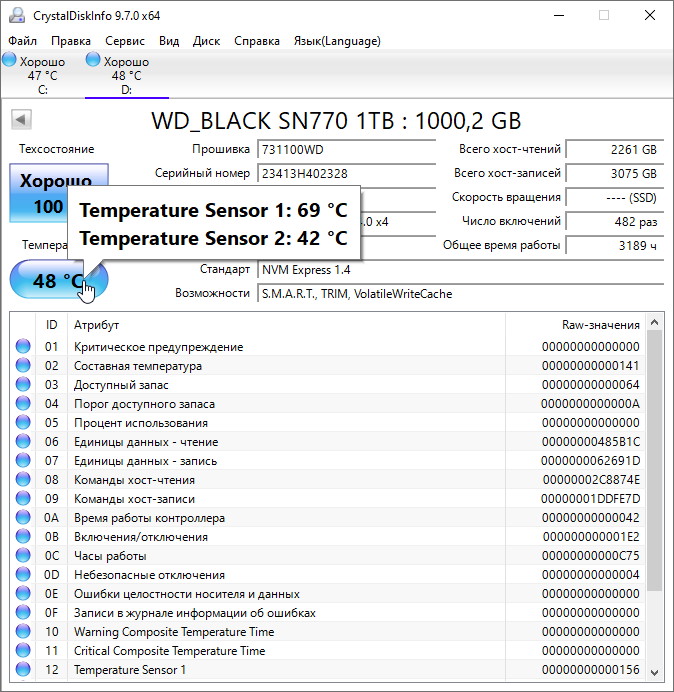Select drive D: tab showing 48 °C
Screen dimensions: 674x692
[127, 75]
